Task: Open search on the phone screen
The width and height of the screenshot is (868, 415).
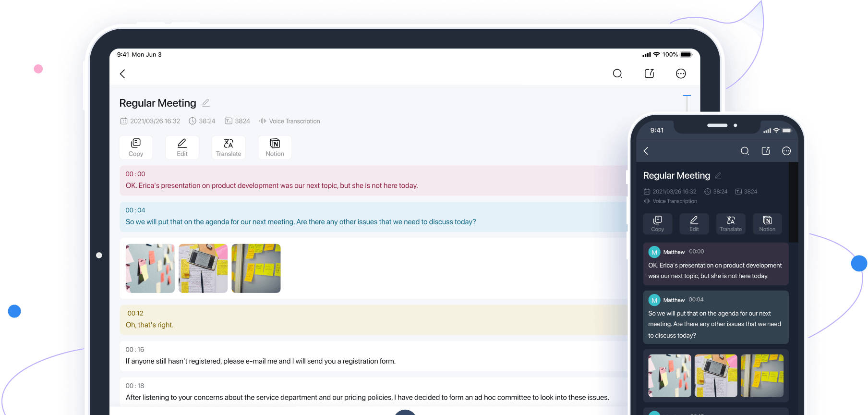Action: pos(745,151)
